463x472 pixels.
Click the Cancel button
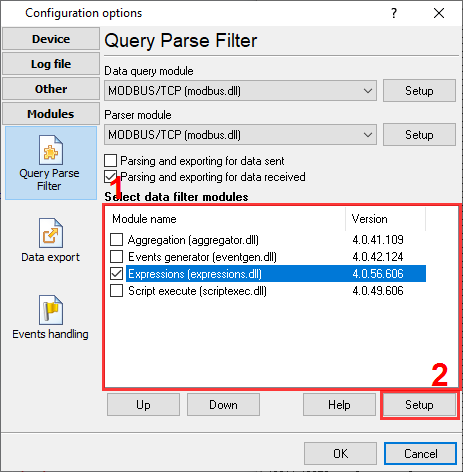(x=420, y=454)
